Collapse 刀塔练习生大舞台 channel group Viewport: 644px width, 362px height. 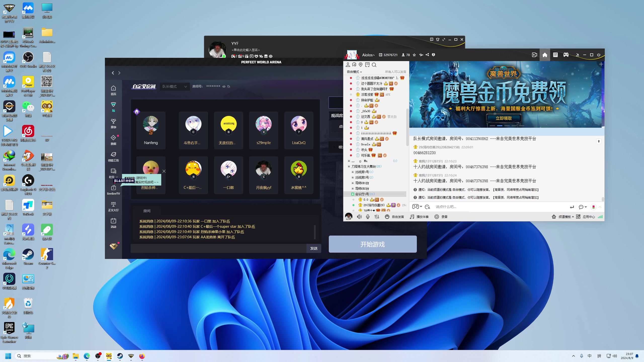[349, 166]
